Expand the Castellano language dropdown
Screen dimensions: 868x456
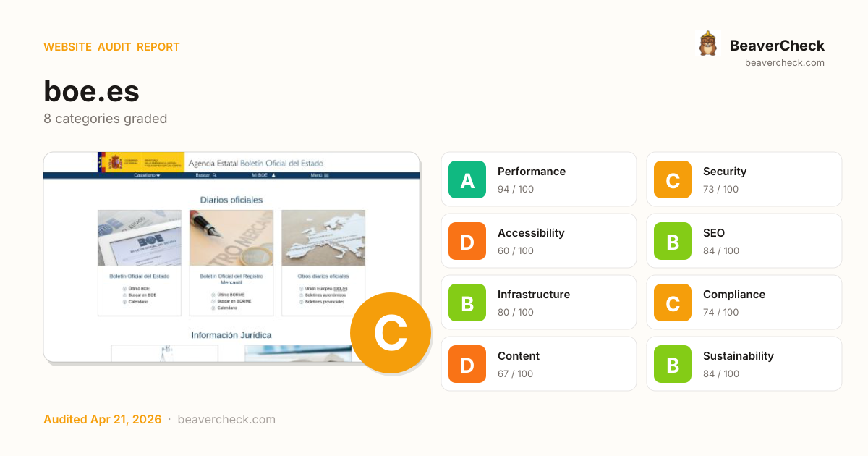pyautogui.click(x=148, y=175)
